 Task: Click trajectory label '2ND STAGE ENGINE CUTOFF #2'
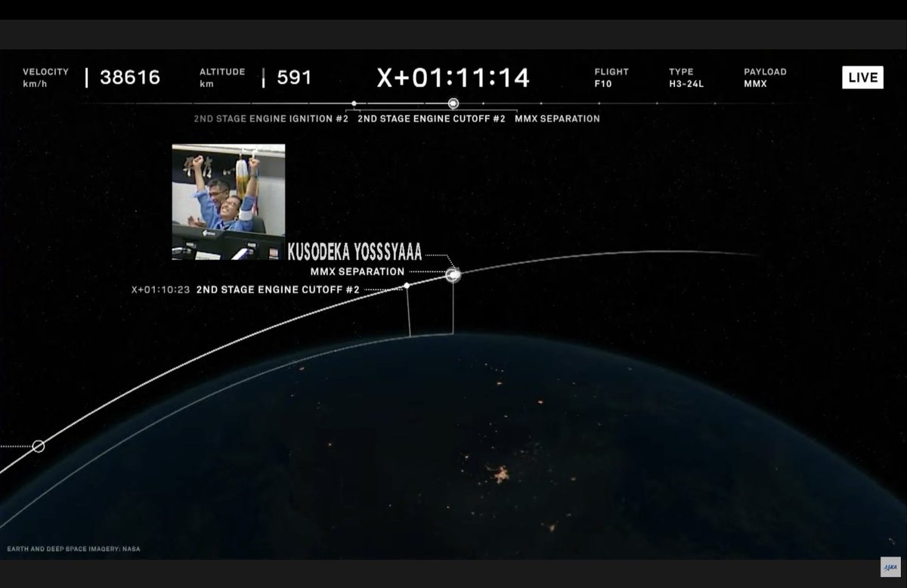coord(277,289)
